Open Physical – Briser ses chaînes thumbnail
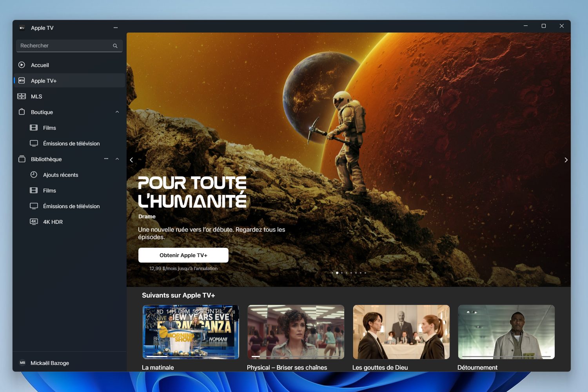The image size is (588, 392). click(296, 332)
